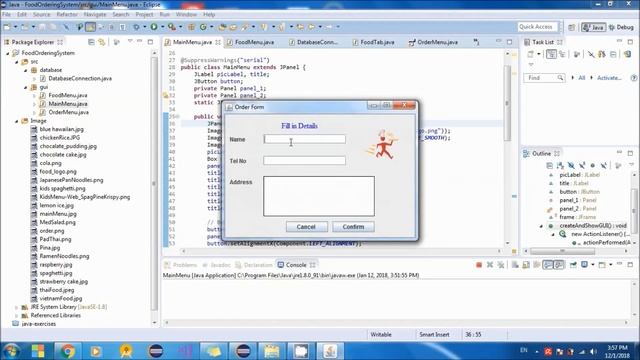
Task: Collapse the FoodOrderingSystem project node
Action: (x=8, y=53)
